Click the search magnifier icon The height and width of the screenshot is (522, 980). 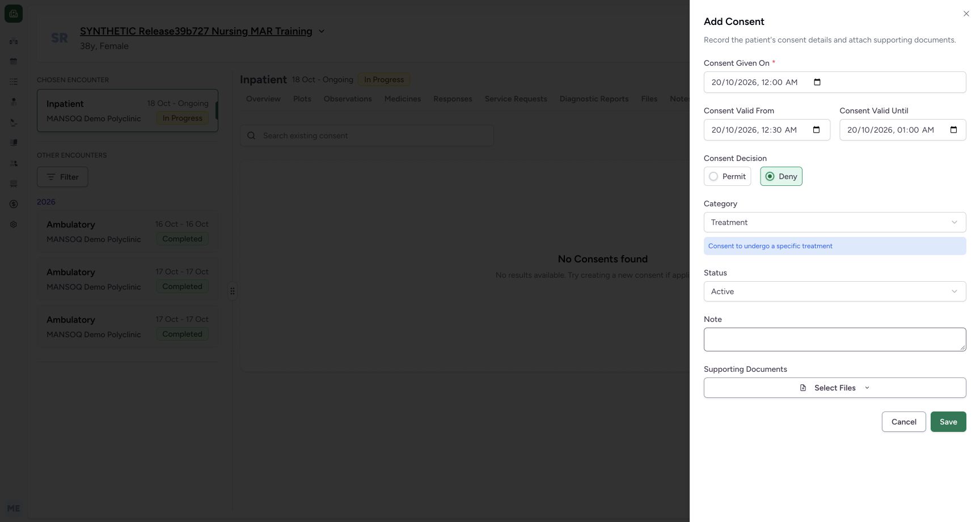coord(251,135)
